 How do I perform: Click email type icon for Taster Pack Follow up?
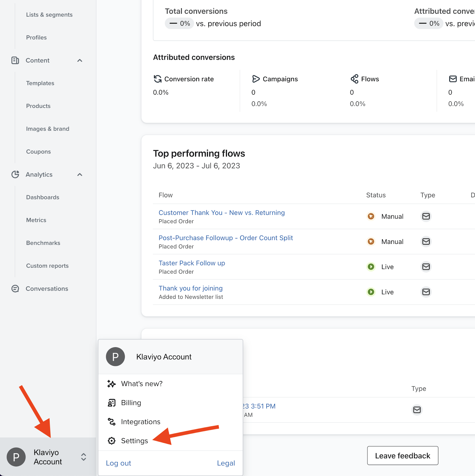click(x=426, y=267)
